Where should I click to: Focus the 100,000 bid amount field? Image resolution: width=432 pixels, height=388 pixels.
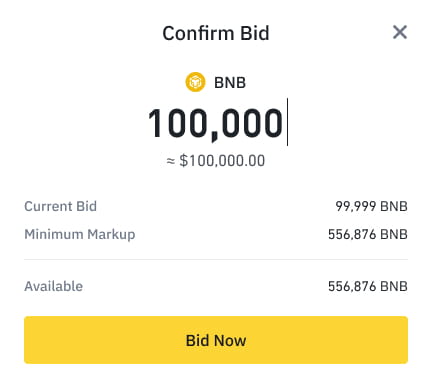(x=216, y=123)
